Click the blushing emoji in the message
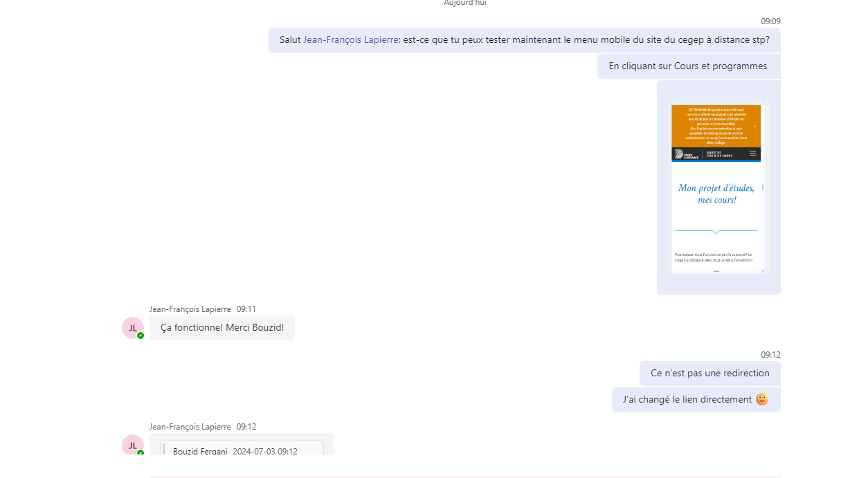Image resolution: width=868 pixels, height=478 pixels. (x=762, y=399)
